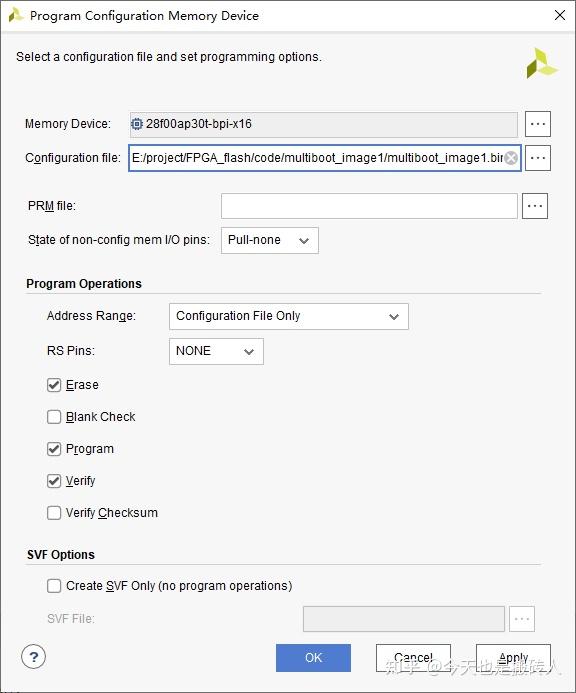Image resolution: width=576 pixels, height=693 pixels.
Task: Expand the RS Pins dropdown
Action: (216, 351)
